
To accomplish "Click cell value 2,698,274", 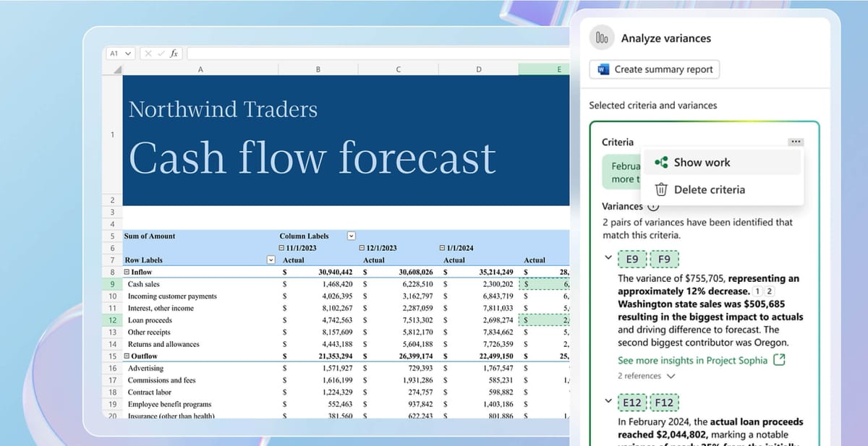I will pos(497,320).
